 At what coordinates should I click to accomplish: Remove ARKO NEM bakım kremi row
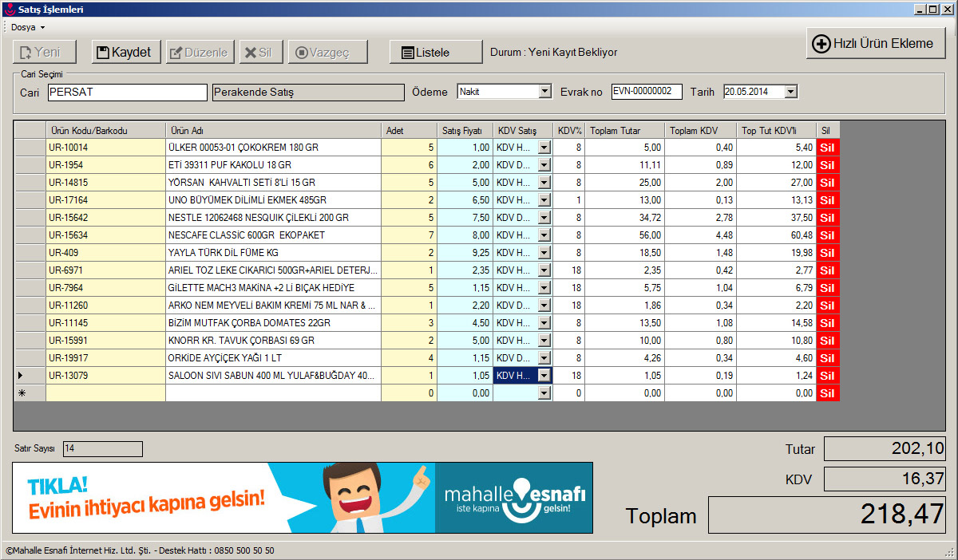(828, 306)
